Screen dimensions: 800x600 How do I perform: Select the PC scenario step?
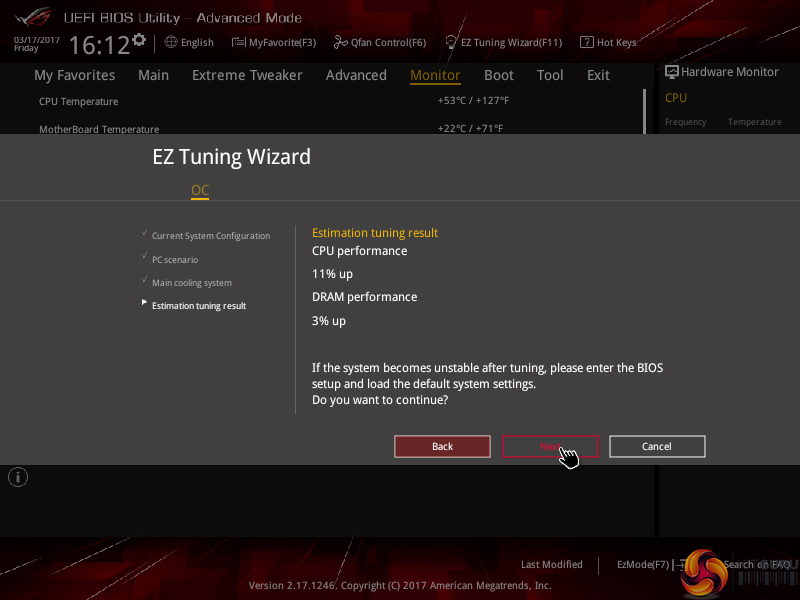tap(175, 260)
